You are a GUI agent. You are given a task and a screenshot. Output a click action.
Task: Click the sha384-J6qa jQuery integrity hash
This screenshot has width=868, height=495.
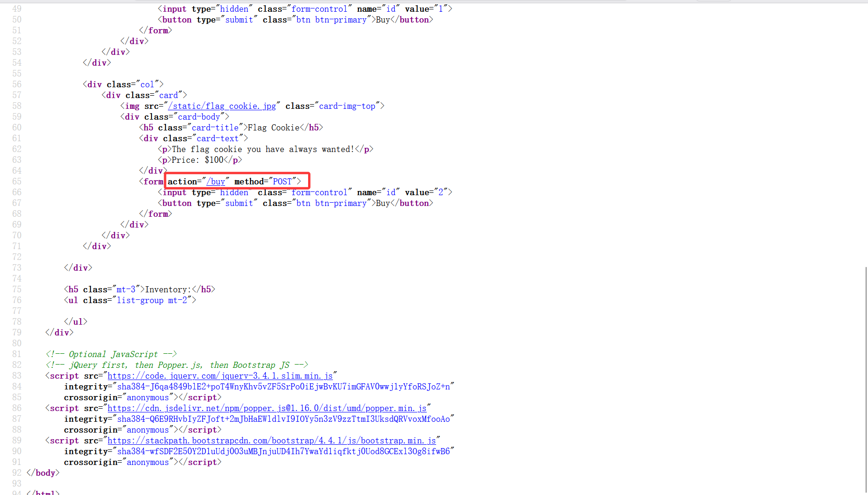click(x=283, y=387)
